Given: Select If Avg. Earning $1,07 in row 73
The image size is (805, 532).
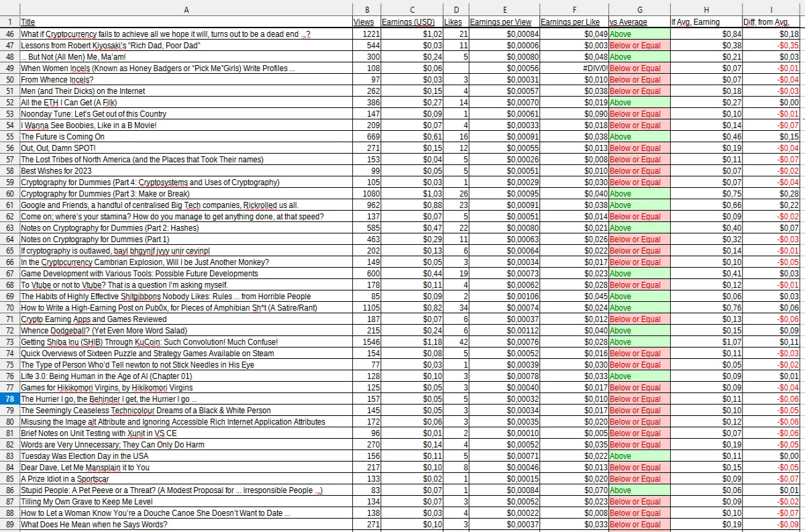Looking at the screenshot, I should point(706,341).
